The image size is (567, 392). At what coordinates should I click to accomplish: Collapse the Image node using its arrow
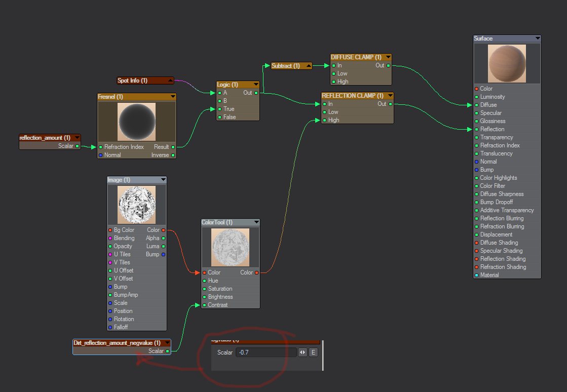pyautogui.click(x=163, y=180)
